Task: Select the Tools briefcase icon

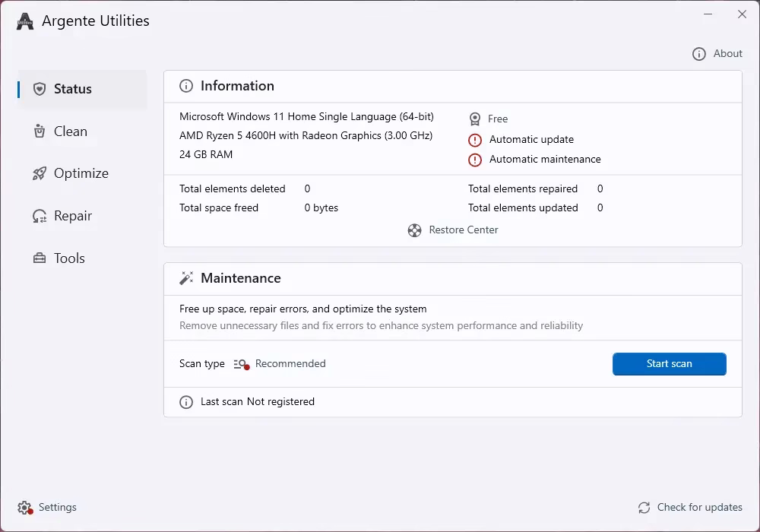Action: click(x=39, y=258)
